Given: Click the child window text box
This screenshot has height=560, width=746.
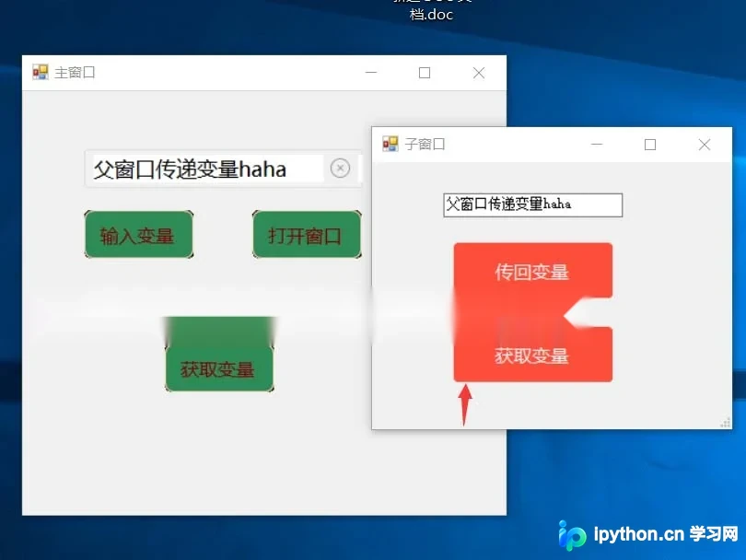Looking at the screenshot, I should [533, 205].
